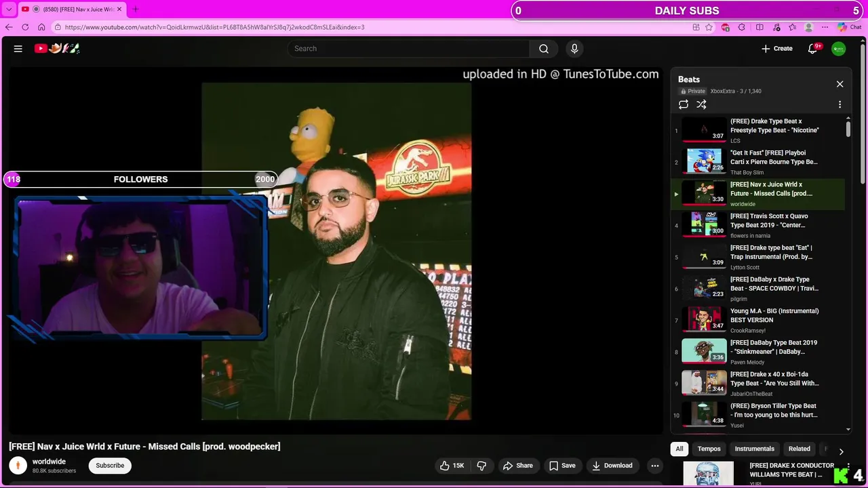Focus the YouTube search field
The image size is (868, 488).
click(409, 49)
